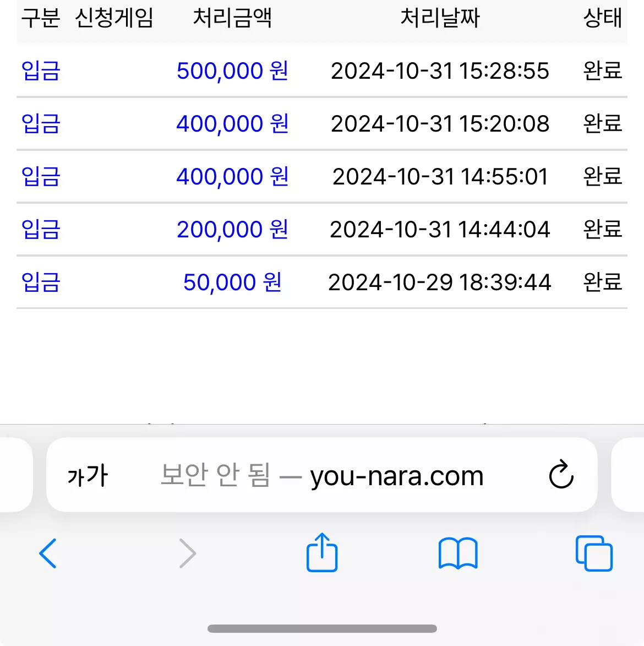The width and height of the screenshot is (644, 646).
Task: Click the 상태 column header
Action: [602, 18]
